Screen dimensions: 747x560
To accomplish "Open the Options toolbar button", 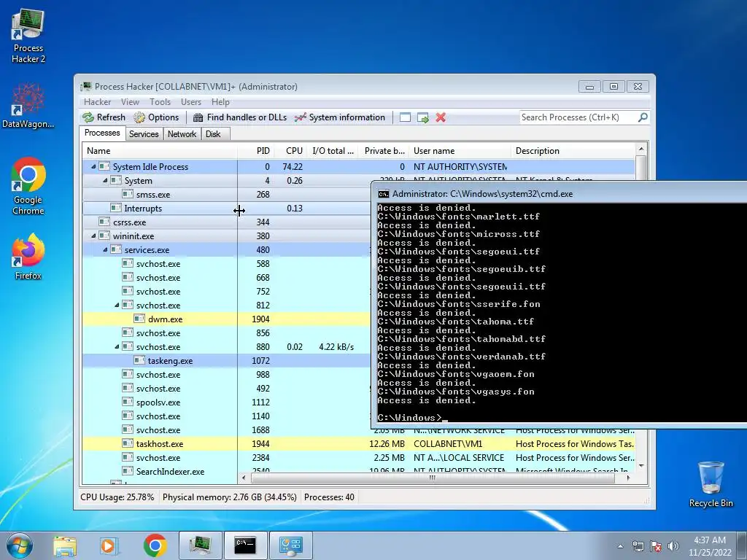I will [x=156, y=117].
